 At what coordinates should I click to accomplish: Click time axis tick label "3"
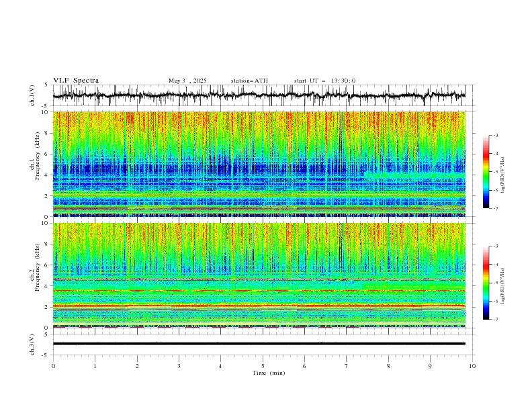[x=179, y=366]
